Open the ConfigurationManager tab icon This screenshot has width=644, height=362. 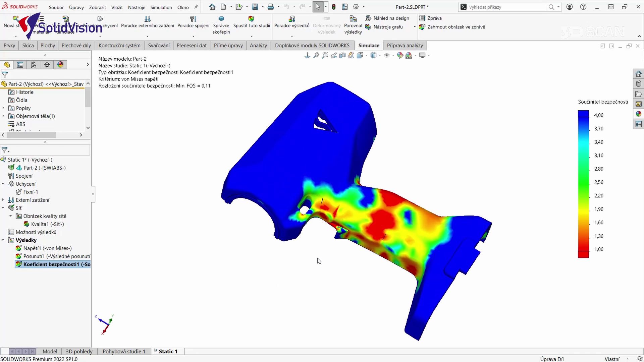[34, 65]
